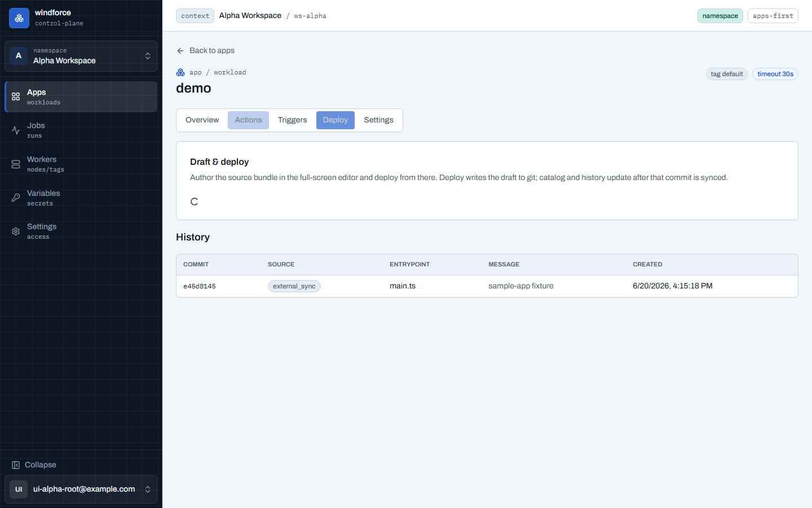The width and height of the screenshot is (812, 508).
Task: Click the Apps grid icon in sidebar
Action: 16,97
